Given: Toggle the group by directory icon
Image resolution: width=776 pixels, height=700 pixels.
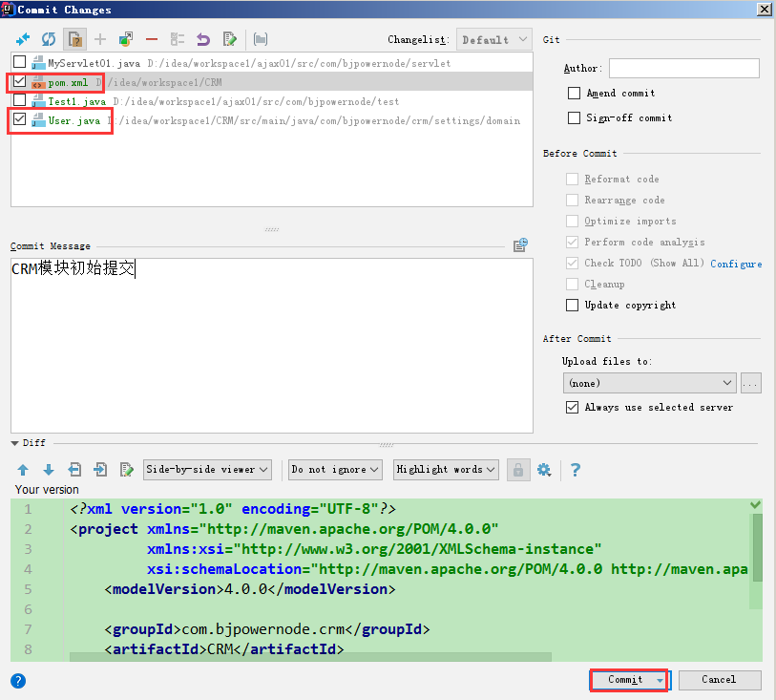Looking at the screenshot, I should pos(178,39).
